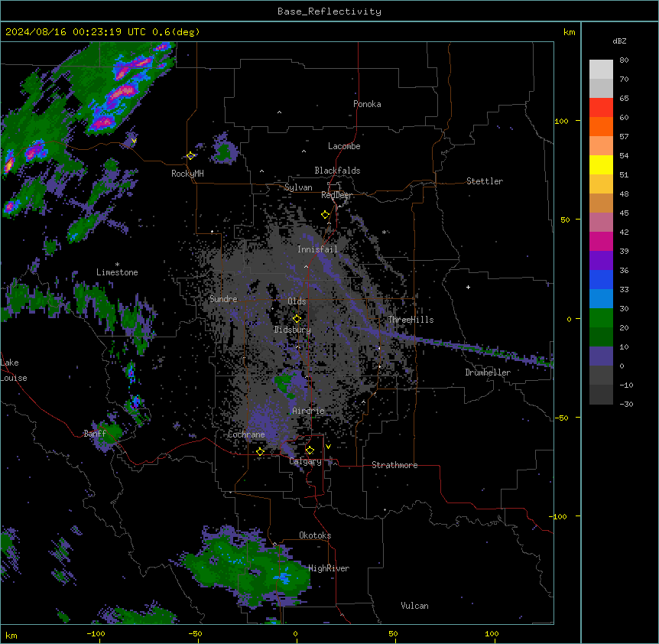Select the yellow diamond marker south of RedDeer

pos(326,215)
